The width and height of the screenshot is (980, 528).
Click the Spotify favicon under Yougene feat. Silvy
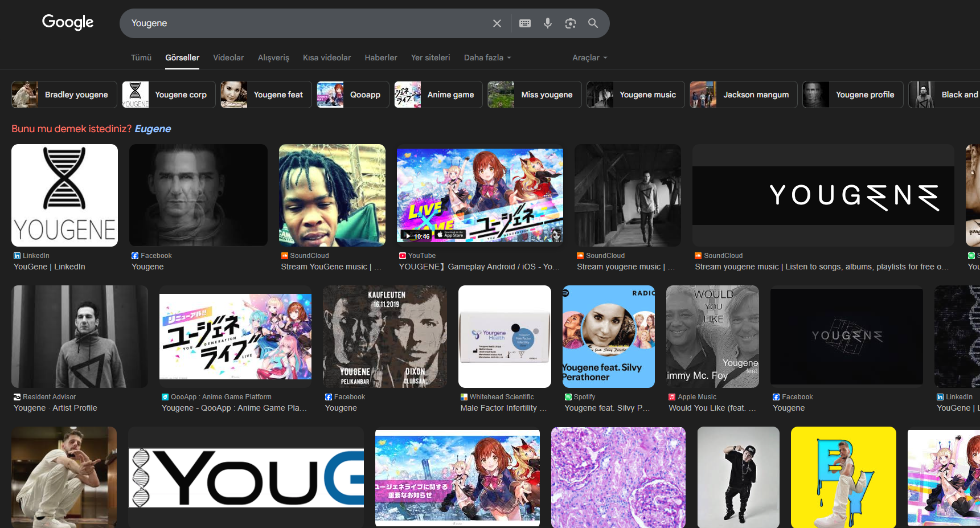[568, 397]
